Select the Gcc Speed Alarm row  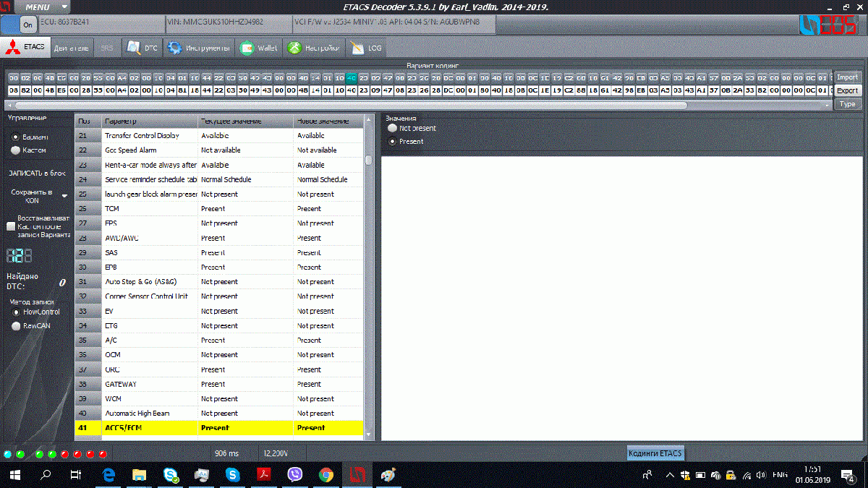point(219,150)
